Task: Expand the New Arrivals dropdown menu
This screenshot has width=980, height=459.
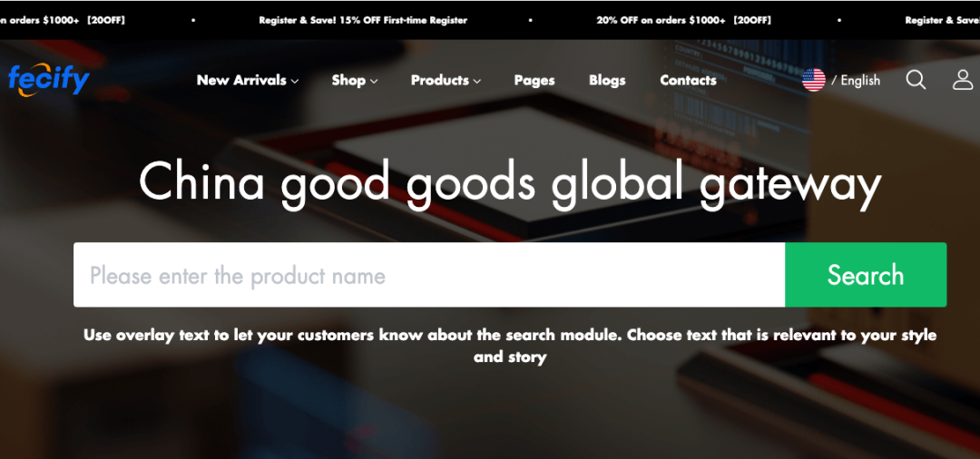Action: (248, 81)
